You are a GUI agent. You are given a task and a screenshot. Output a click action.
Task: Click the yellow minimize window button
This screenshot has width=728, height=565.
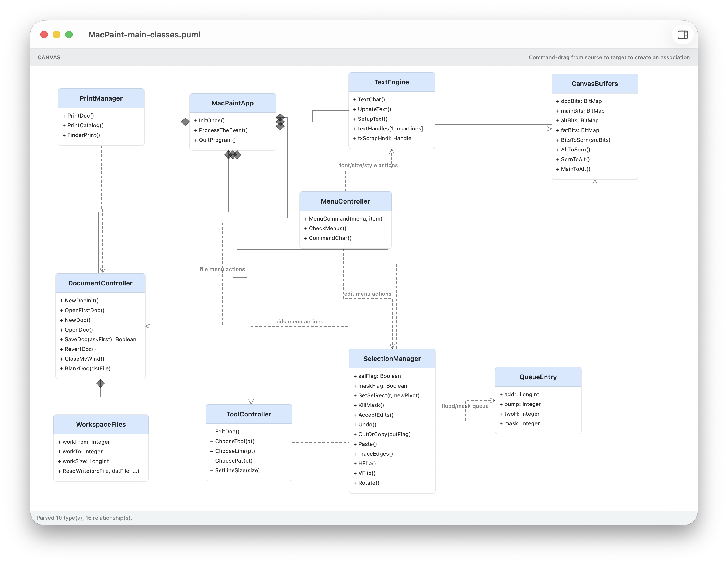pyautogui.click(x=57, y=35)
